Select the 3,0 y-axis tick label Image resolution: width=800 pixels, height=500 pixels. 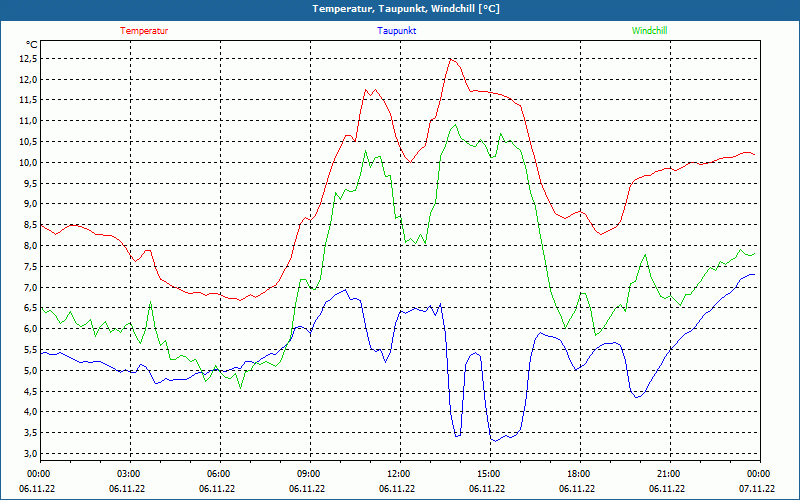tap(31, 454)
